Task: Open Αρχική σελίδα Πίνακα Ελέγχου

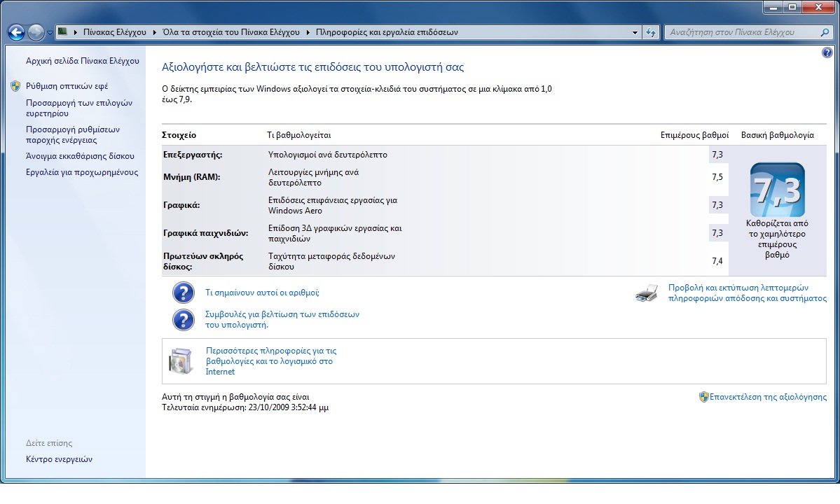Action: 83,61
